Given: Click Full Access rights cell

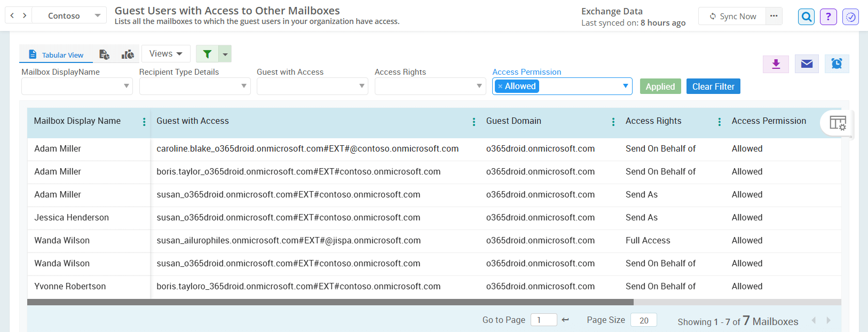Looking at the screenshot, I should 648,241.
